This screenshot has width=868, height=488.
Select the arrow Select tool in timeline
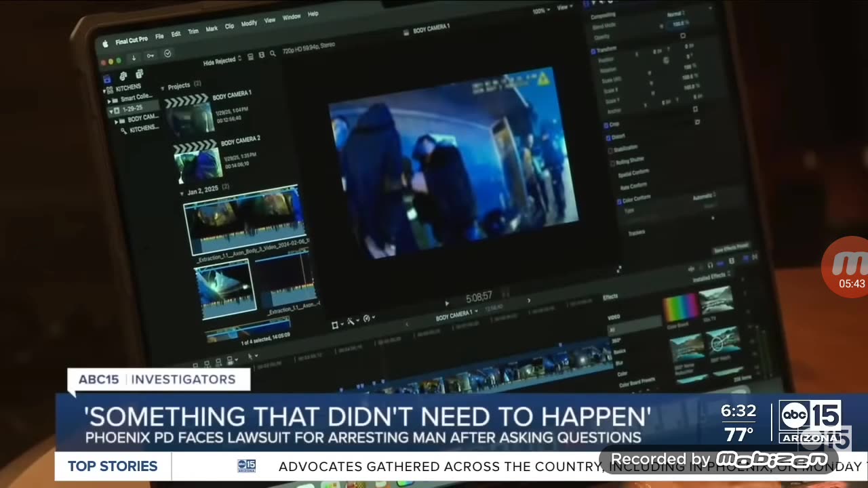click(x=250, y=356)
